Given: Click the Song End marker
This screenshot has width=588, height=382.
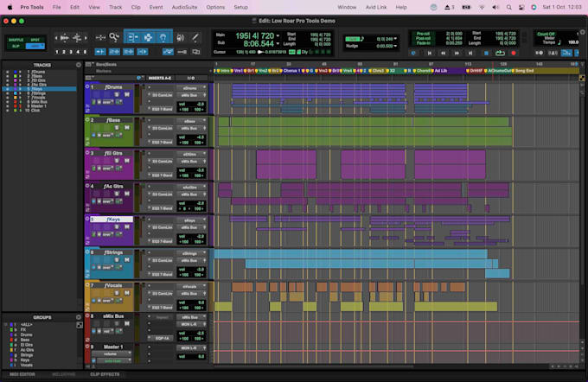Looking at the screenshot, I should [524, 71].
